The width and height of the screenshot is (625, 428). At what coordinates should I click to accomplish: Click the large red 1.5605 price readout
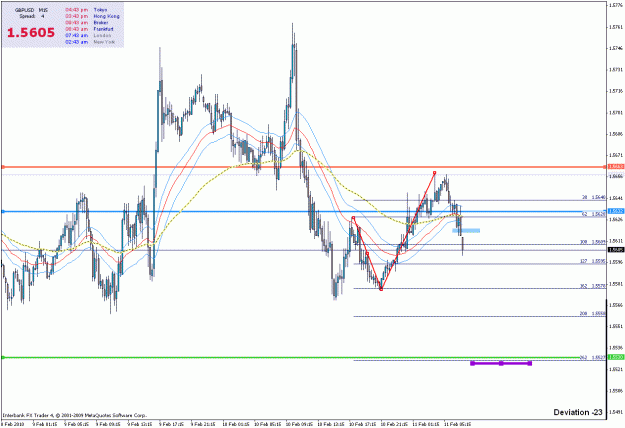pyautogui.click(x=31, y=33)
